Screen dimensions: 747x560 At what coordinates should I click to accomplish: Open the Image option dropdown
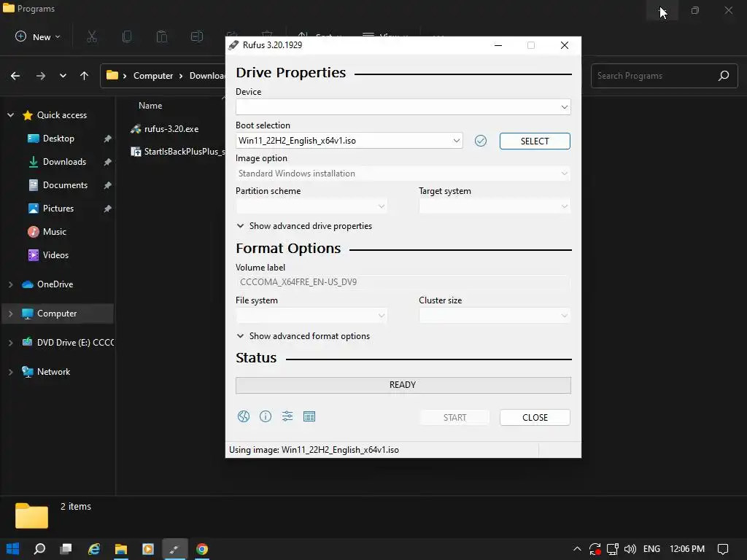pos(403,174)
